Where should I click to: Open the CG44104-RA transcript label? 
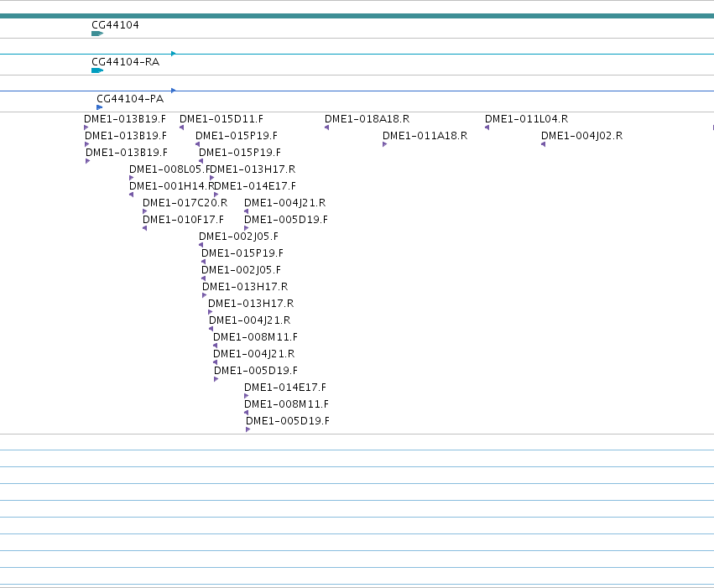click(126, 62)
